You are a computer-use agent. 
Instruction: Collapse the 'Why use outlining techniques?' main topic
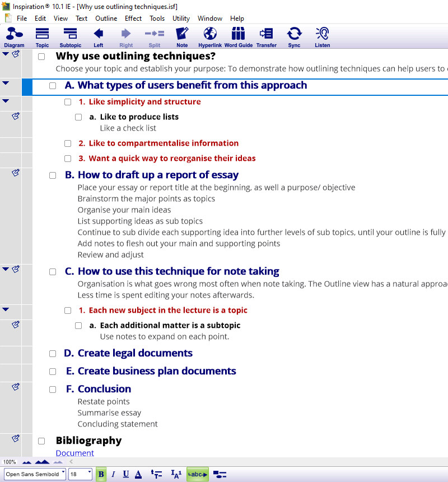pyautogui.click(x=6, y=54)
